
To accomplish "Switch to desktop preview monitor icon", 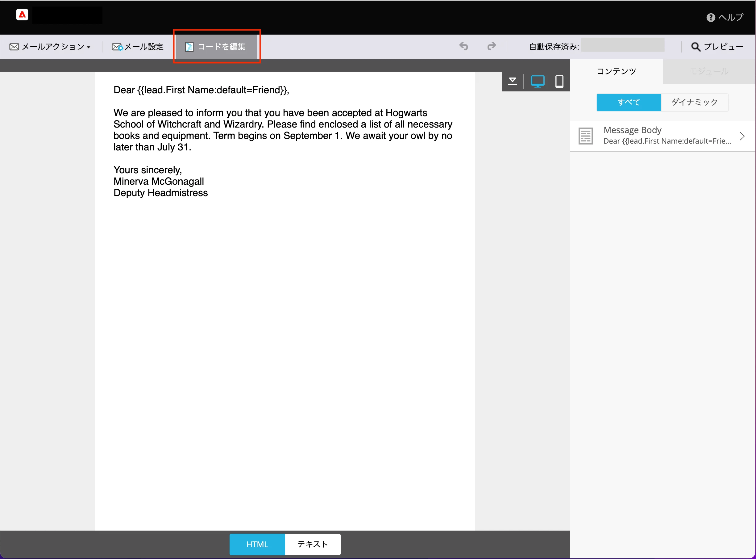I will 538,82.
